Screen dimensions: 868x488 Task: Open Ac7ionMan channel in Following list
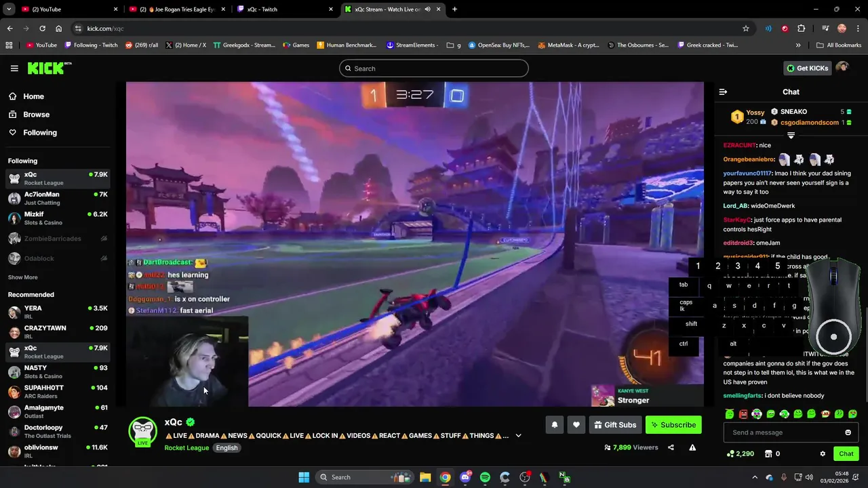[58, 199]
